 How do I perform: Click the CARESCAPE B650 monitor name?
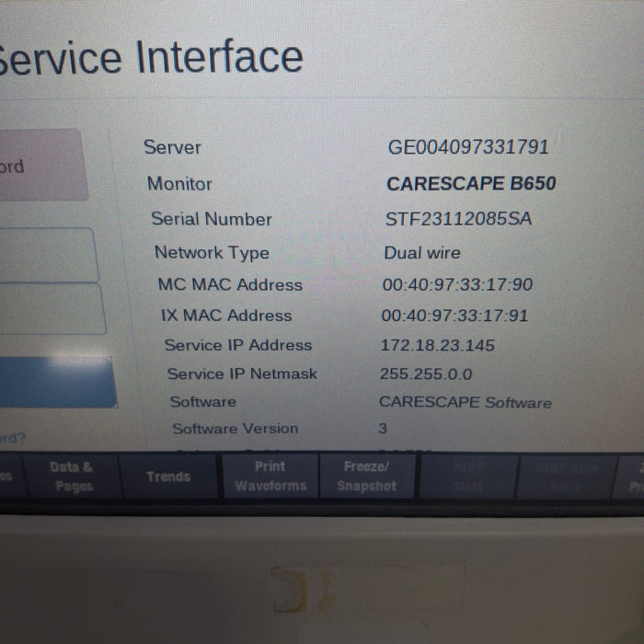click(x=471, y=184)
